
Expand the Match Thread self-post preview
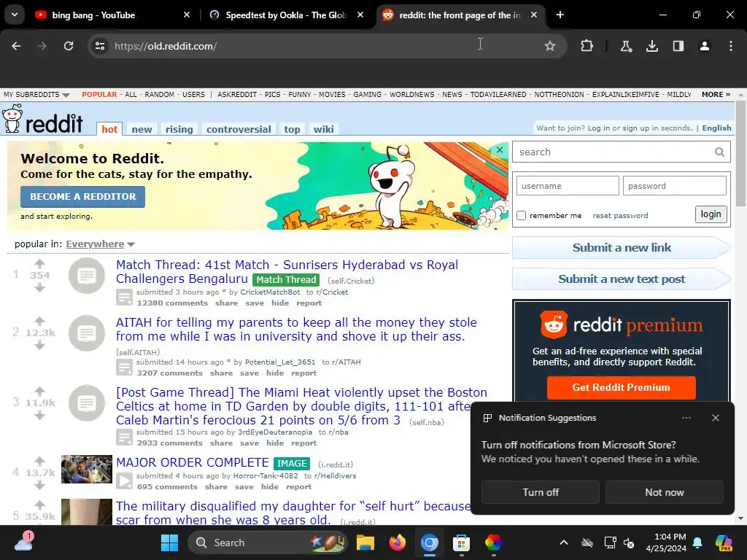pos(124,297)
